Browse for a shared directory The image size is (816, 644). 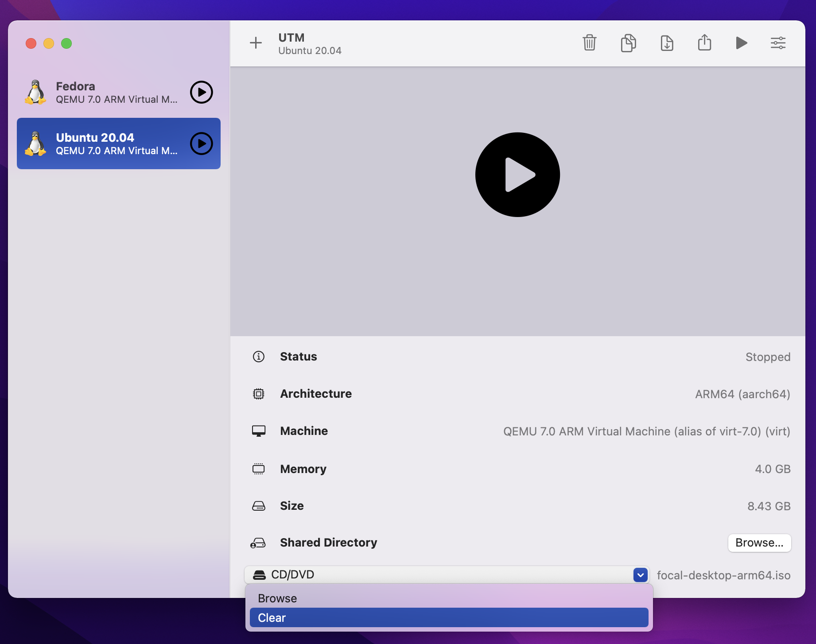(759, 543)
